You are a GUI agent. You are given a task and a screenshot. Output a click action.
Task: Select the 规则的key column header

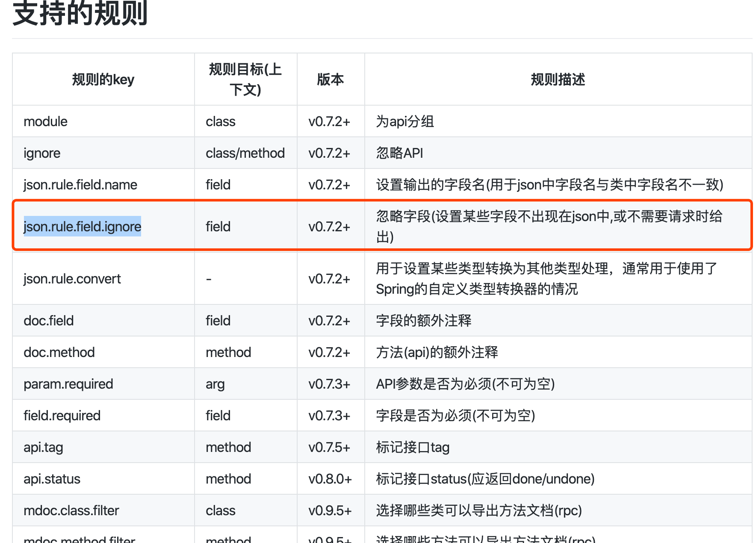click(103, 80)
